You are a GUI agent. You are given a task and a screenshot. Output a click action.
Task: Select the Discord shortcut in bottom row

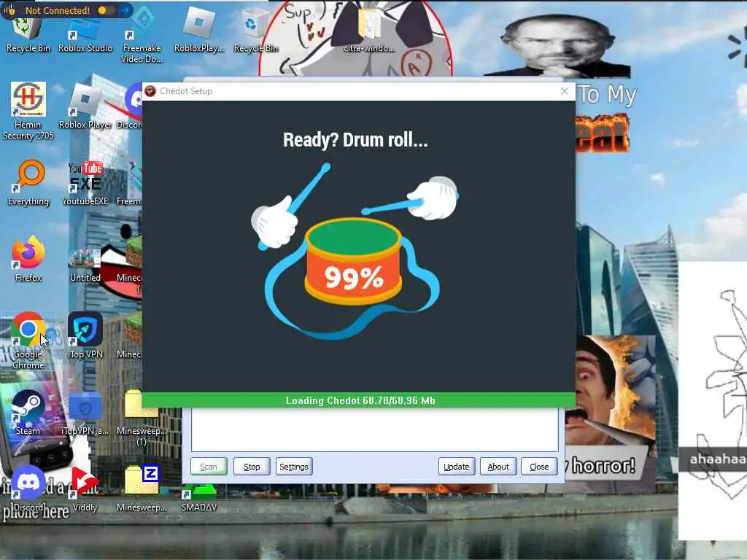point(28,488)
